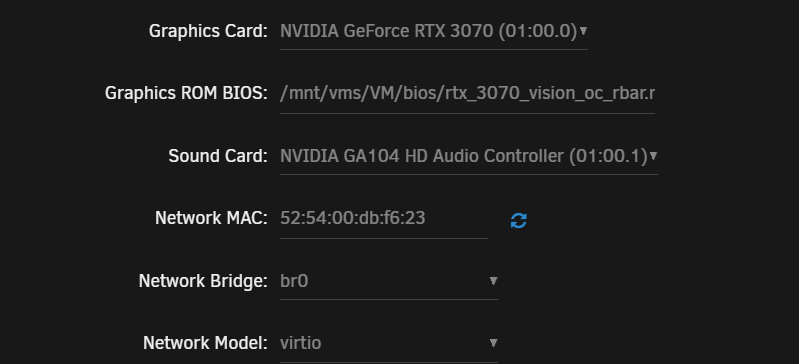This screenshot has width=799, height=364.
Task: Click the Graphics ROM BIOS path field
Action: click(x=467, y=94)
